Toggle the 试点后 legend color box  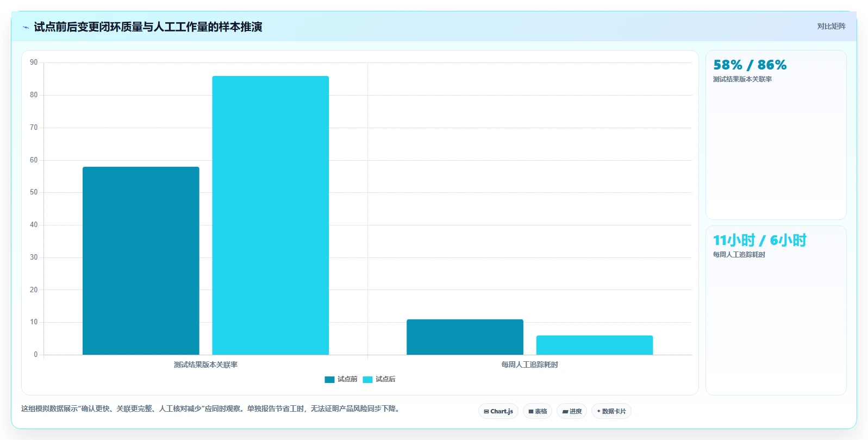(x=367, y=380)
